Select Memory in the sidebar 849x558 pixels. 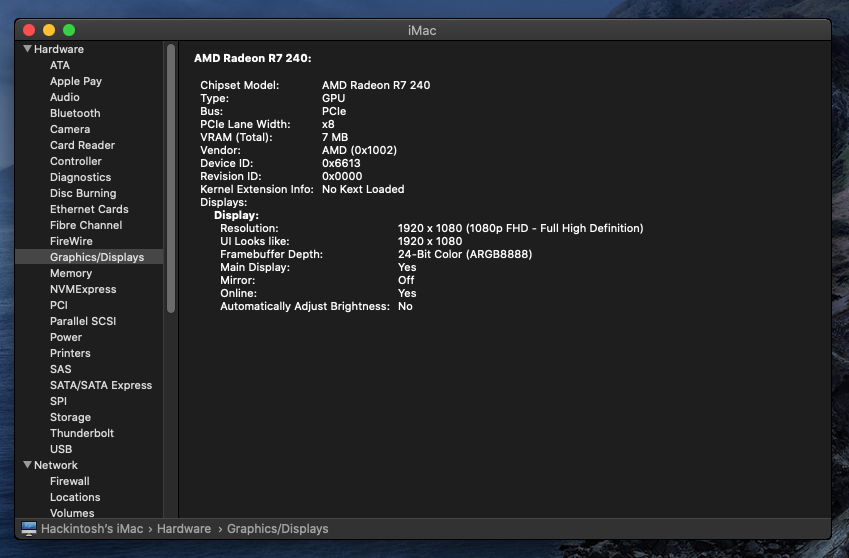click(x=71, y=273)
